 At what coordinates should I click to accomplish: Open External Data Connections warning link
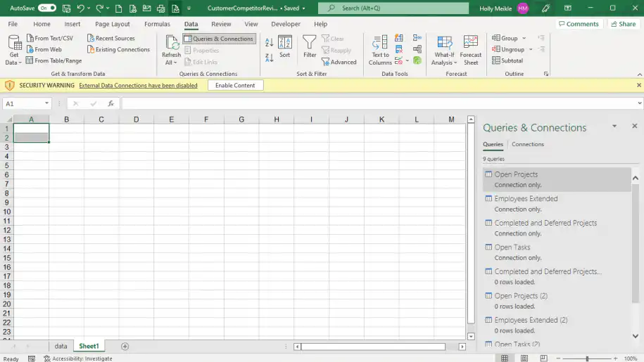[139, 86]
